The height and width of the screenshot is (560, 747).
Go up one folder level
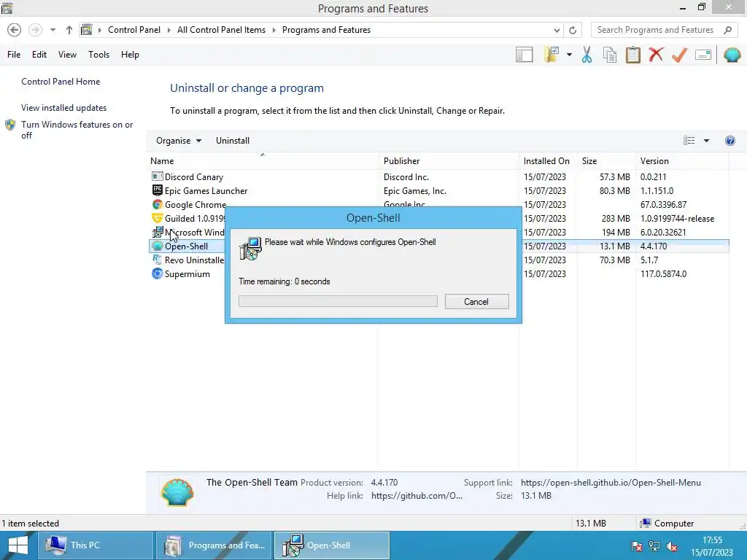tap(69, 30)
